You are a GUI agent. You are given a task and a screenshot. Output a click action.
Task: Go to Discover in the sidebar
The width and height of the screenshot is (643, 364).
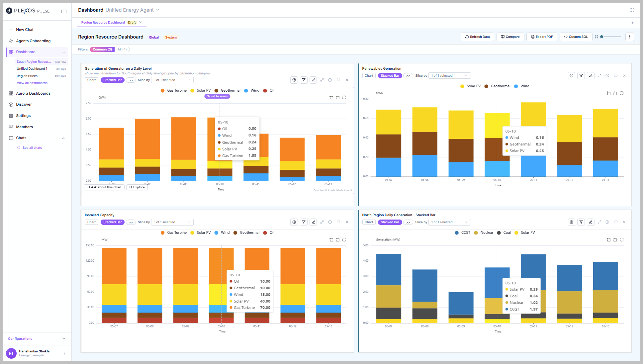24,105
